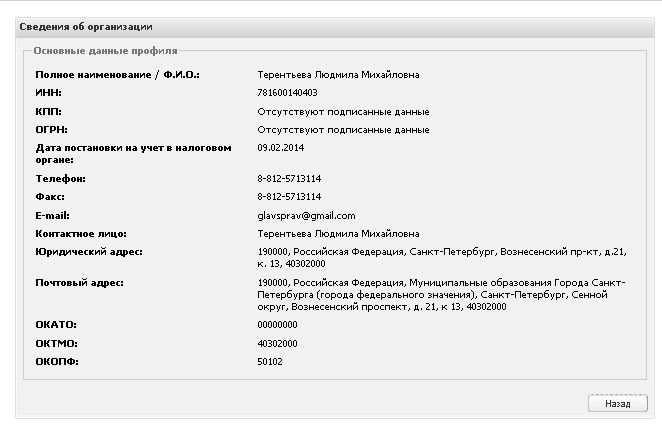Select the ОКАТО value 00000000
This screenshot has height=430, width=662.
(277, 325)
